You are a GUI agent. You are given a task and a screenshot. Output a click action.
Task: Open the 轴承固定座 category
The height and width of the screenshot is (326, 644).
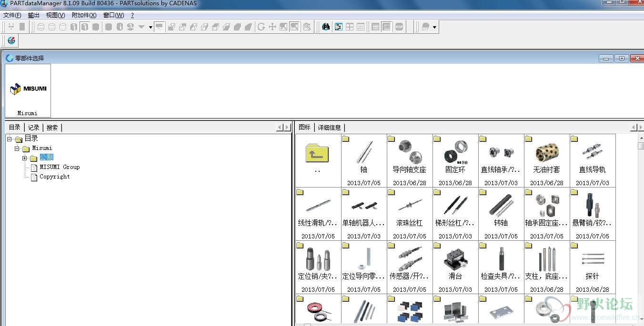[547, 214]
